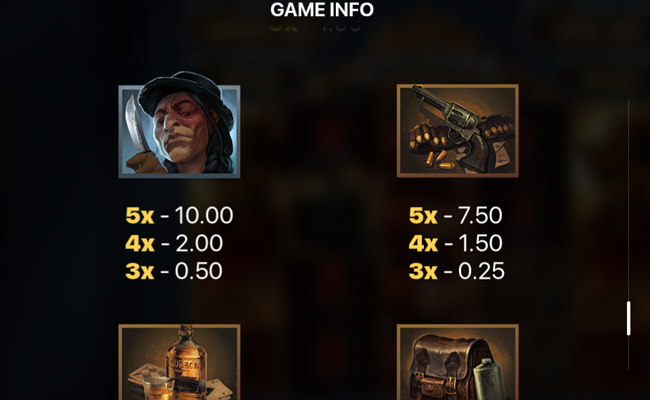Click the knife blade in character portrait
Screen dimensions: 650x400
point(135,124)
